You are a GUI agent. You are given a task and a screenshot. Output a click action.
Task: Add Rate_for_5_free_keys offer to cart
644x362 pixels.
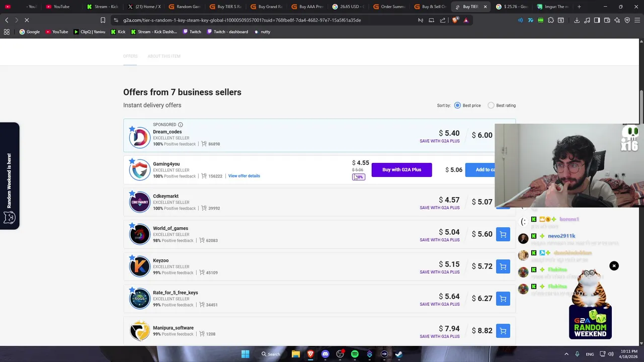tap(503, 299)
